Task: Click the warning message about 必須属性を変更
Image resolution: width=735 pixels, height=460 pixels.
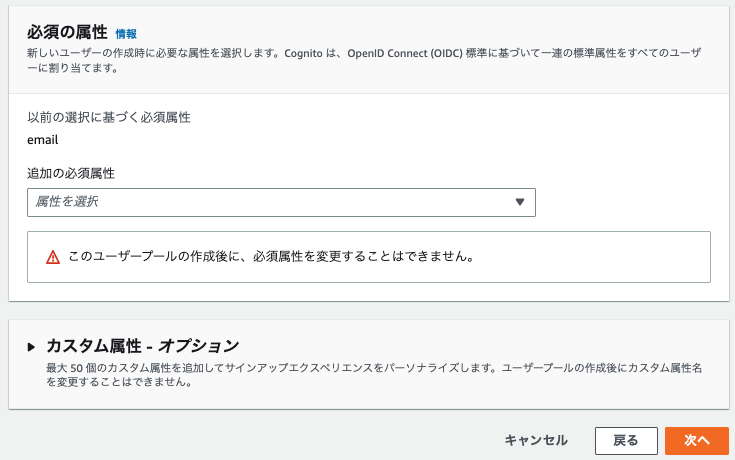Action: (272, 256)
